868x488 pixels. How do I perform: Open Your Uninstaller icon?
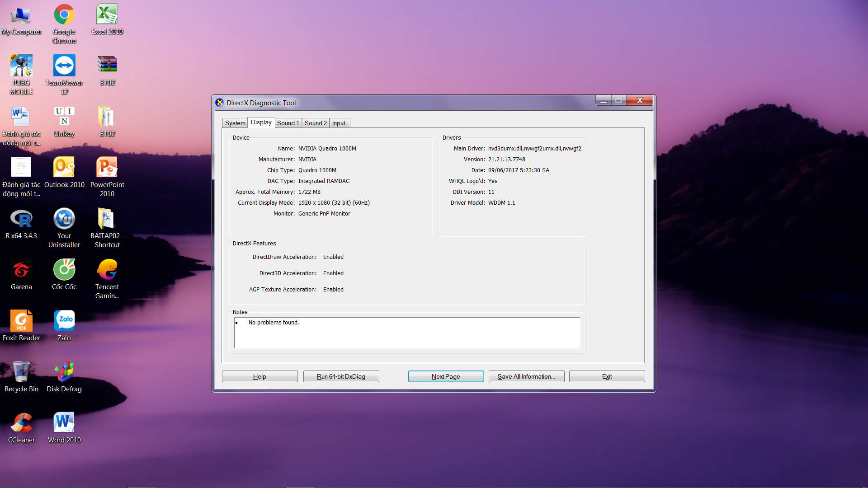click(x=64, y=228)
